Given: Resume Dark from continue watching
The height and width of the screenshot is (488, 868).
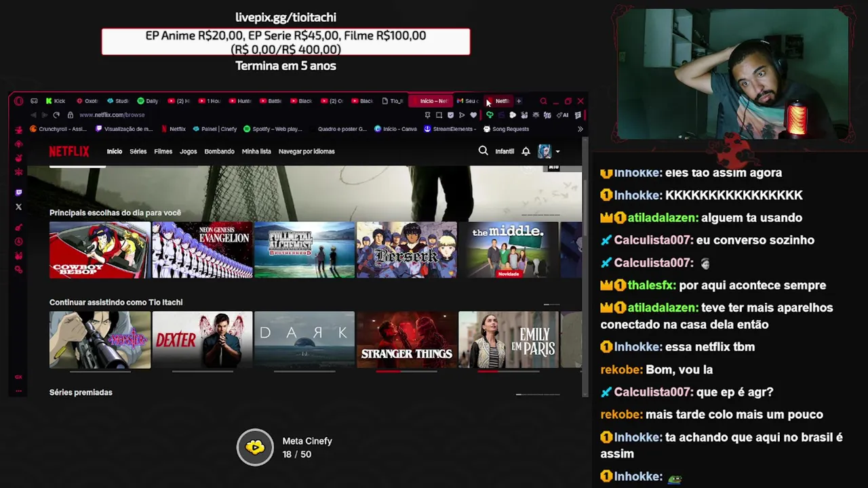Looking at the screenshot, I should pyautogui.click(x=304, y=340).
